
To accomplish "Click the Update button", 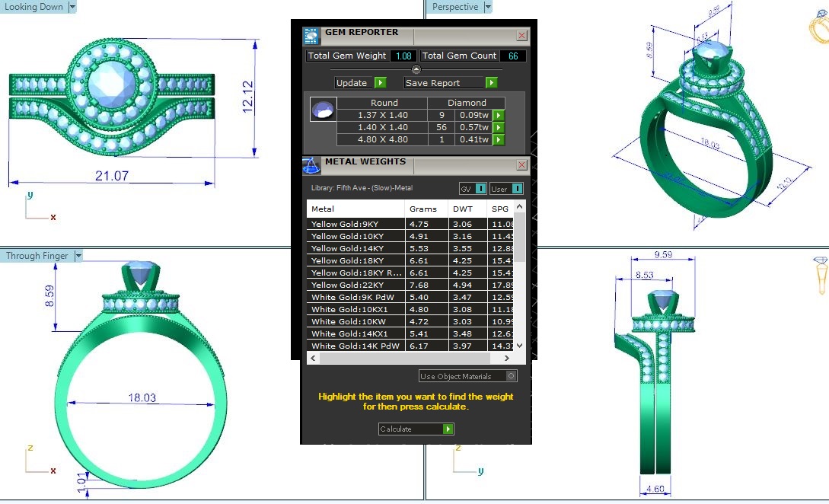I will [360, 83].
